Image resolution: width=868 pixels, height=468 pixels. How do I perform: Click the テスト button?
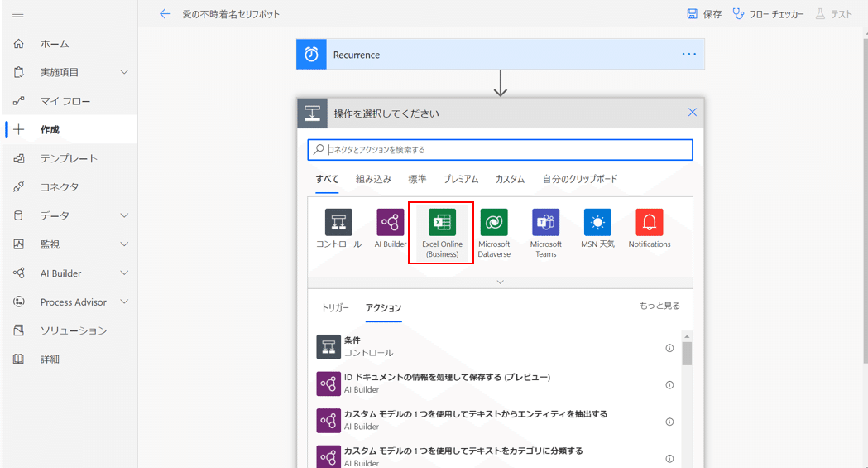click(834, 14)
